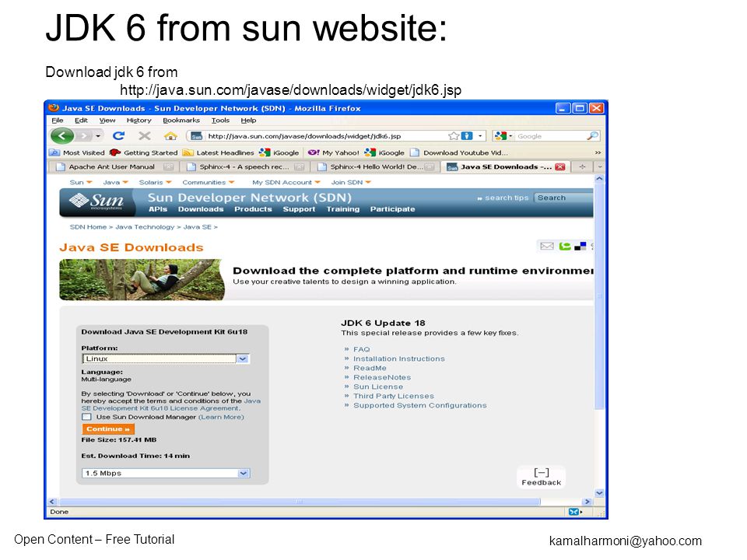Expand the Communities navigation menu

pyautogui.click(x=209, y=182)
